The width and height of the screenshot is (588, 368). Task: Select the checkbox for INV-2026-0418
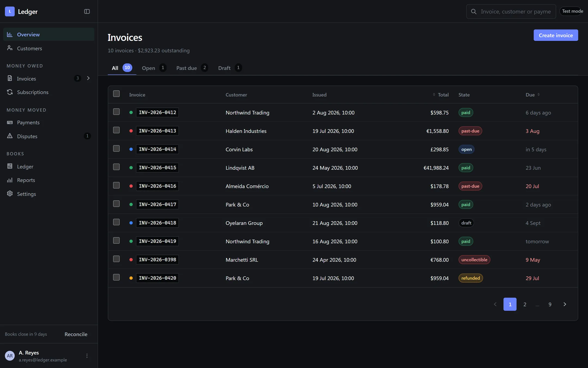116,222
